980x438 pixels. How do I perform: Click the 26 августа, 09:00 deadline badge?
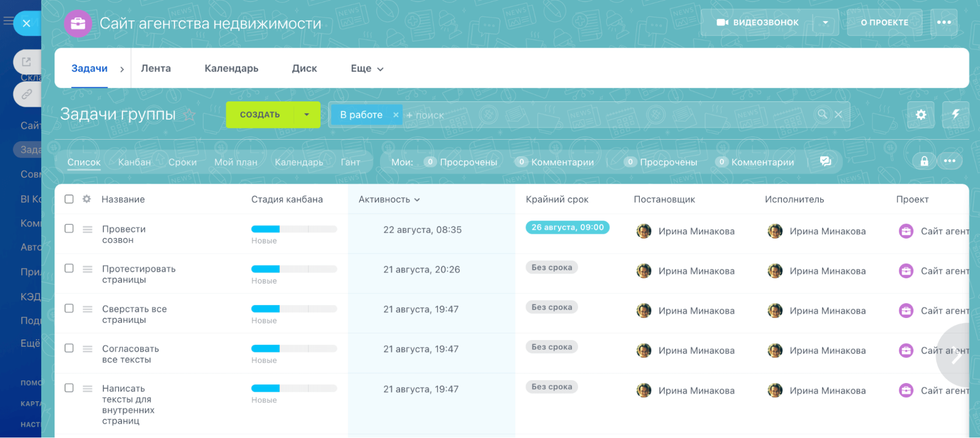[567, 227]
